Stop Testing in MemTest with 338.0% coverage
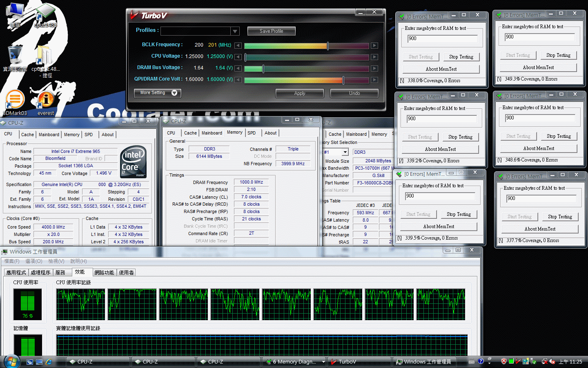The width and height of the screenshot is (588, 368). (x=461, y=57)
